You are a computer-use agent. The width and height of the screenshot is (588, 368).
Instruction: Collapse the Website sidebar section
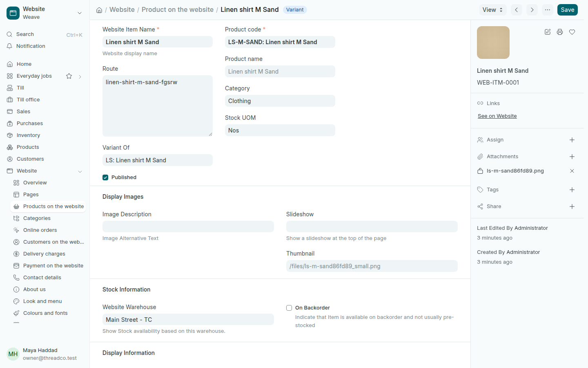80,171
